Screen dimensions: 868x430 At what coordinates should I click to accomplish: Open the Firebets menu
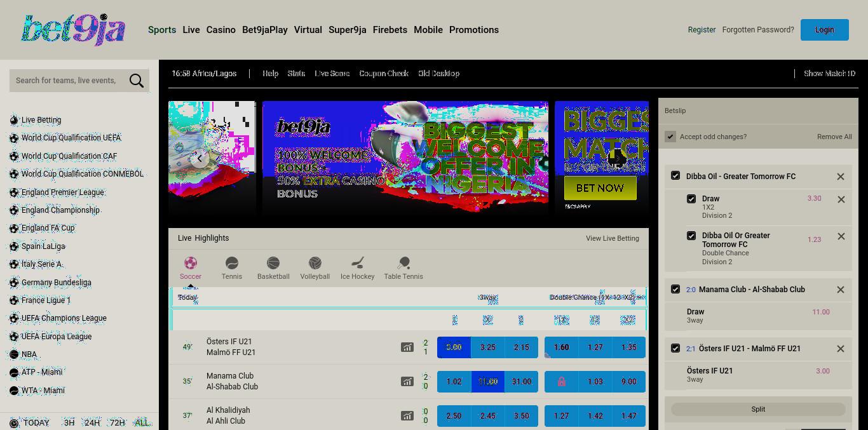tap(390, 30)
